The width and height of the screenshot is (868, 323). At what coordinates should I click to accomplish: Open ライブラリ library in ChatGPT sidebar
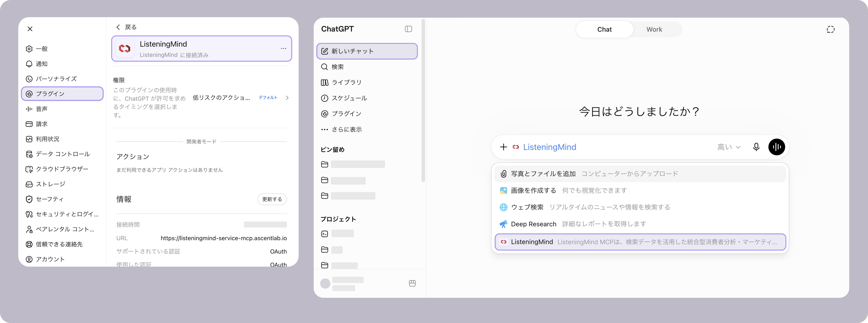367,82
